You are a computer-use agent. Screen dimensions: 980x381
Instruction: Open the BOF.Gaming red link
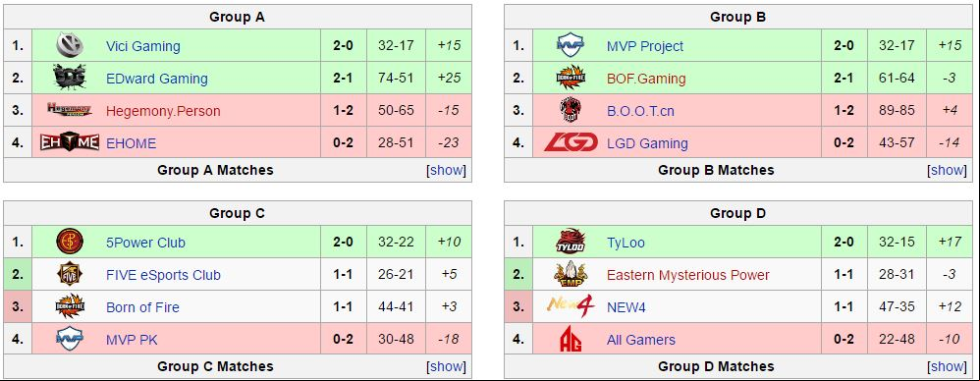click(646, 79)
